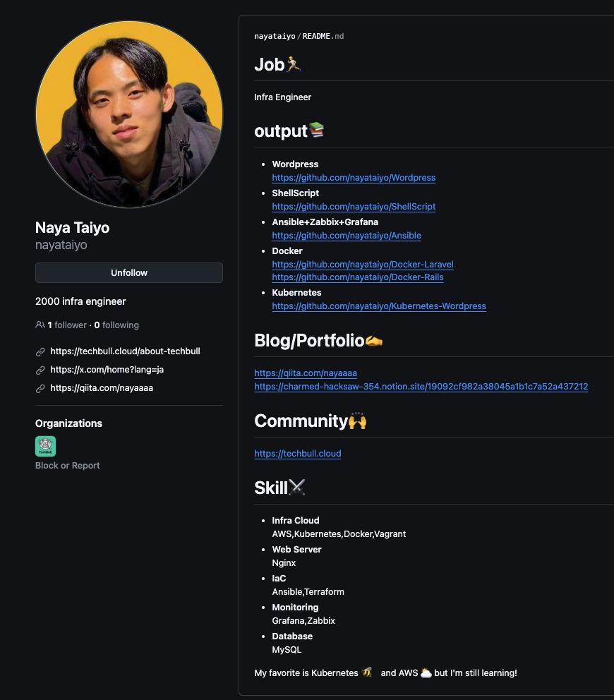Open the ShellScript repository link
This screenshot has height=700, width=614.
pos(354,207)
